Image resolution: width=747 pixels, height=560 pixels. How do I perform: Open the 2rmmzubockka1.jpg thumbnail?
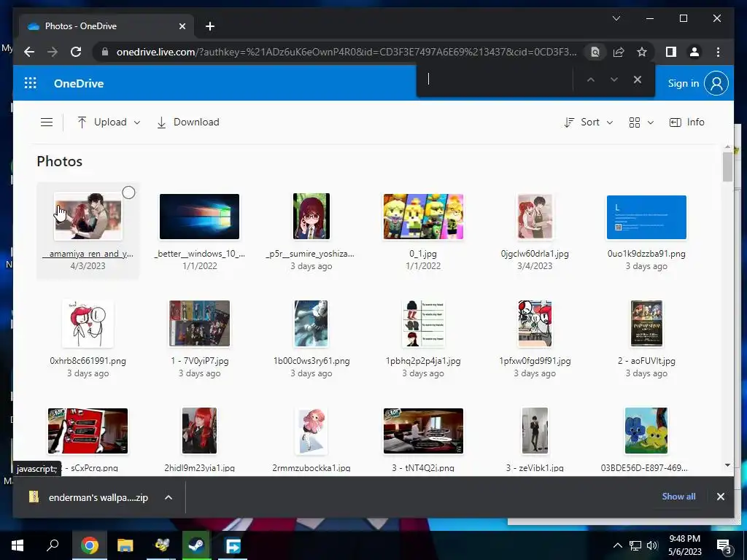[x=311, y=431]
